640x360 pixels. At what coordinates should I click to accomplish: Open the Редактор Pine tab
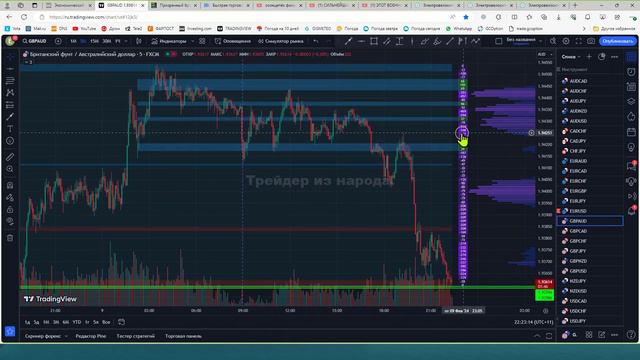(91, 336)
